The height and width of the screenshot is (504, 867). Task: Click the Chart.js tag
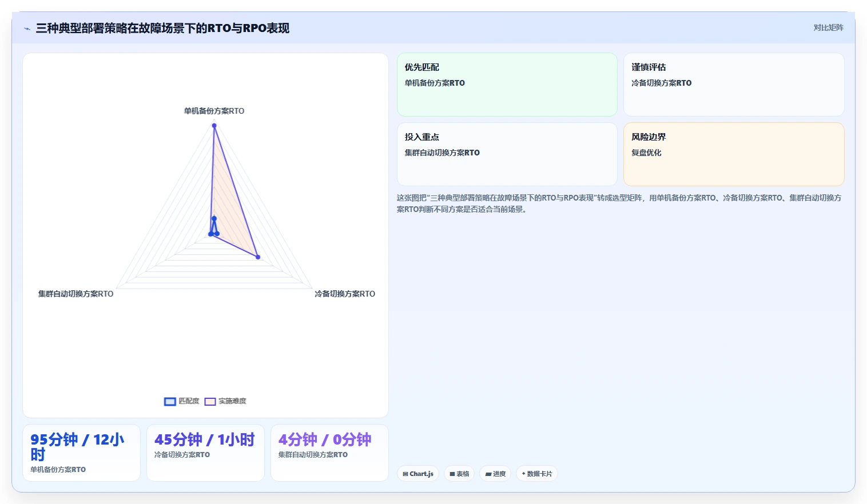coord(418,474)
